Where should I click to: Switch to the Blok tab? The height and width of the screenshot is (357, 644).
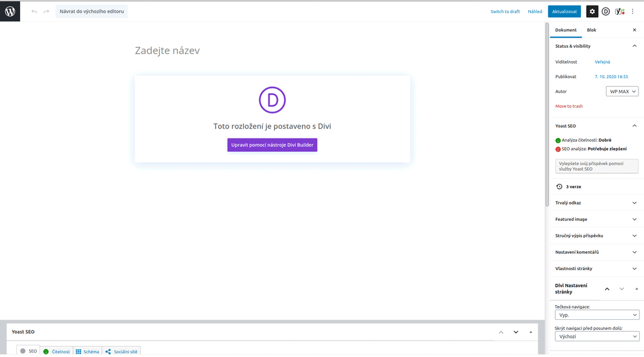click(x=591, y=30)
